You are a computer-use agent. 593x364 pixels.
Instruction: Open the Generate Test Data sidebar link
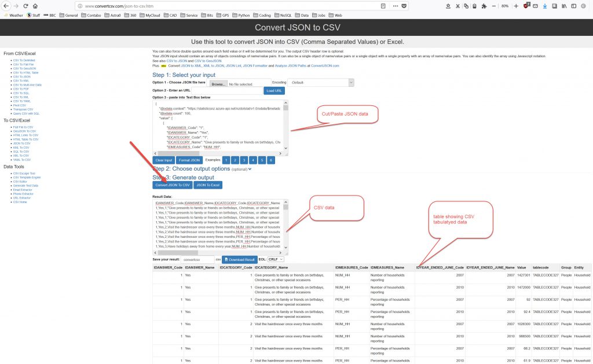click(25, 185)
